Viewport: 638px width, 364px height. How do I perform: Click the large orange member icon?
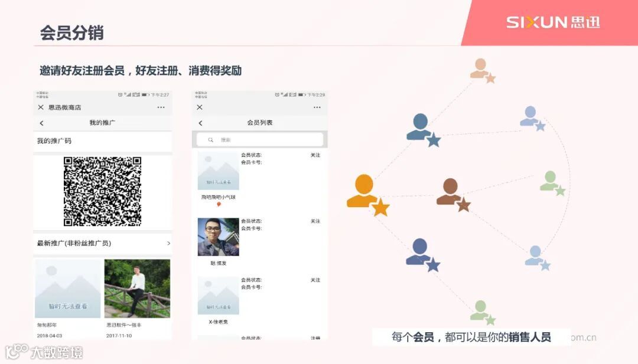[367, 195]
